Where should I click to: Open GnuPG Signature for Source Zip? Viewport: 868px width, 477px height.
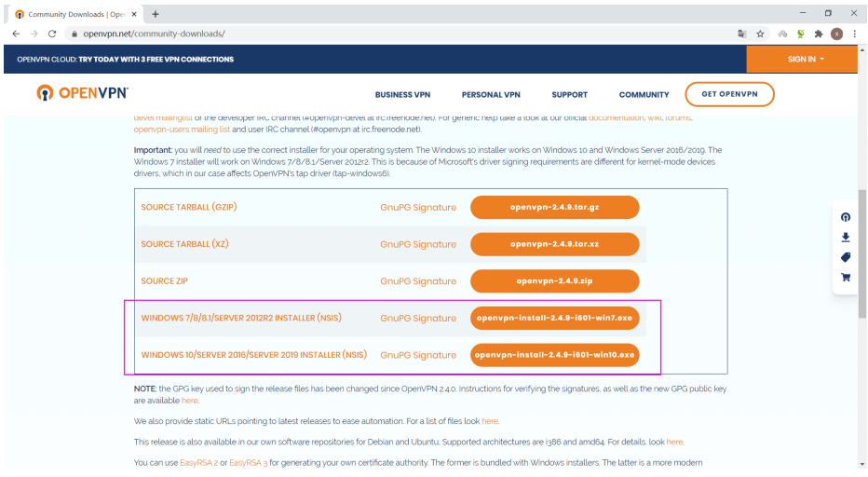[418, 281]
